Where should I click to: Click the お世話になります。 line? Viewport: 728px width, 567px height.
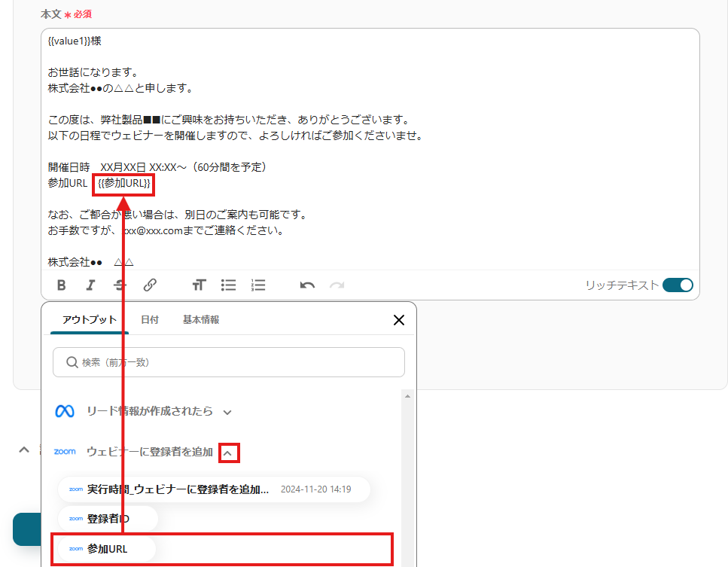click(x=93, y=72)
